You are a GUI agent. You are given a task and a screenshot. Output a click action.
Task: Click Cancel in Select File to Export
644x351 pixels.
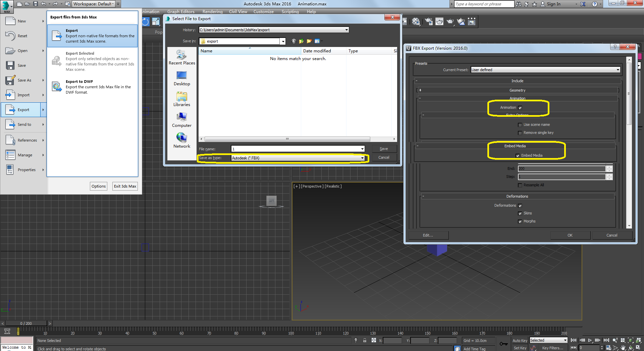click(x=384, y=158)
